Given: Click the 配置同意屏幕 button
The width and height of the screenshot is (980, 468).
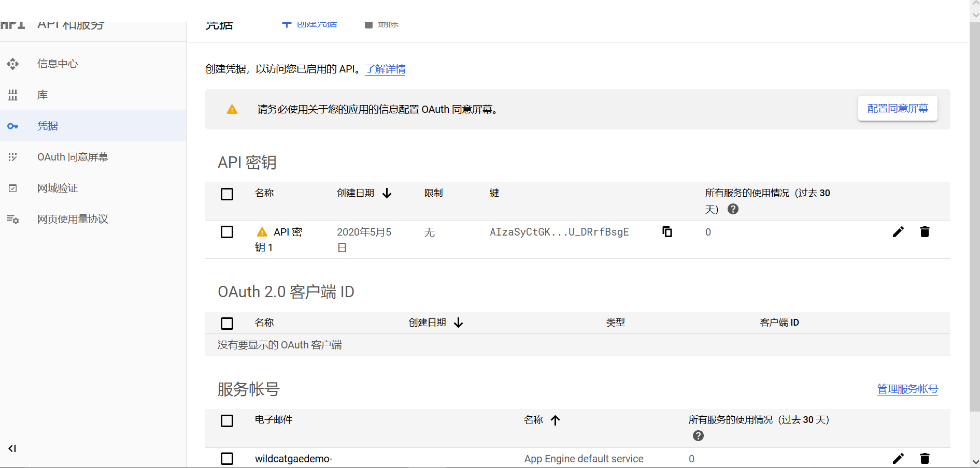Looking at the screenshot, I should (x=898, y=109).
